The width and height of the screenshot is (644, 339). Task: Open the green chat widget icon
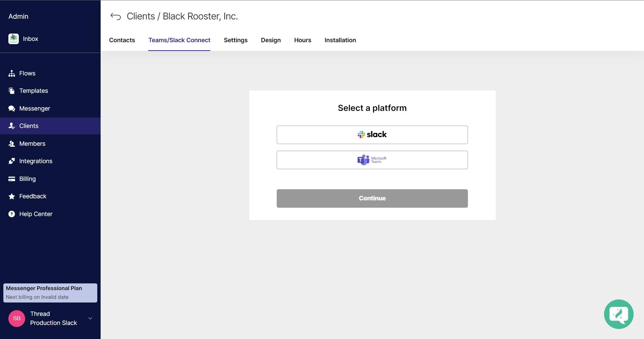(x=619, y=314)
